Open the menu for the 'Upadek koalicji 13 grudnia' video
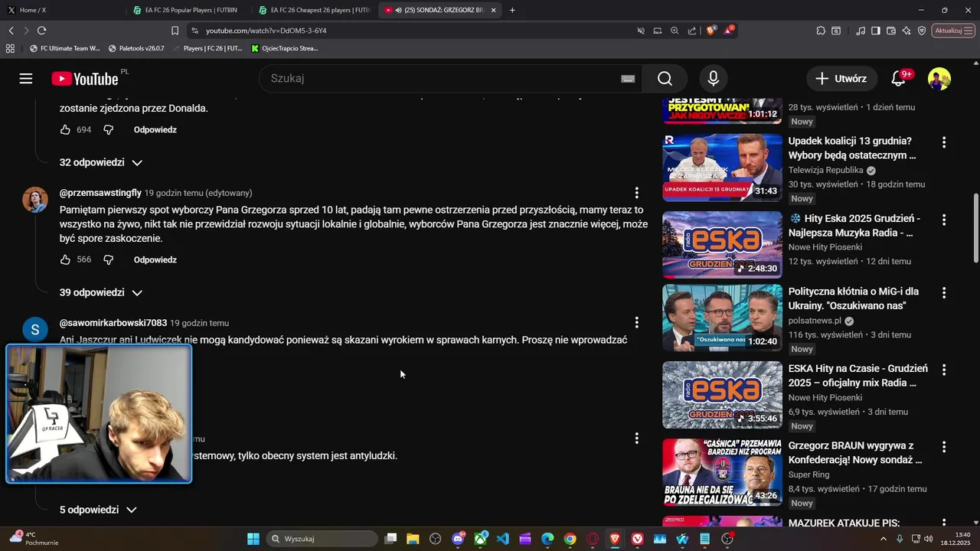 tap(944, 142)
